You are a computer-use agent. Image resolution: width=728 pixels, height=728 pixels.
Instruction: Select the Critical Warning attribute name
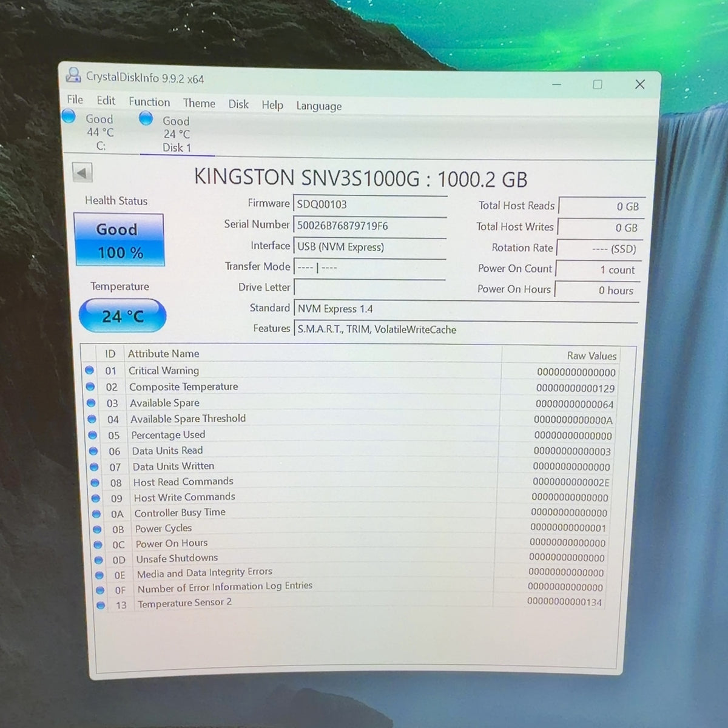click(164, 371)
